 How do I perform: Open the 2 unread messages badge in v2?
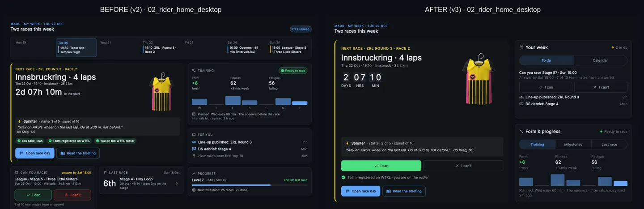[301, 29]
